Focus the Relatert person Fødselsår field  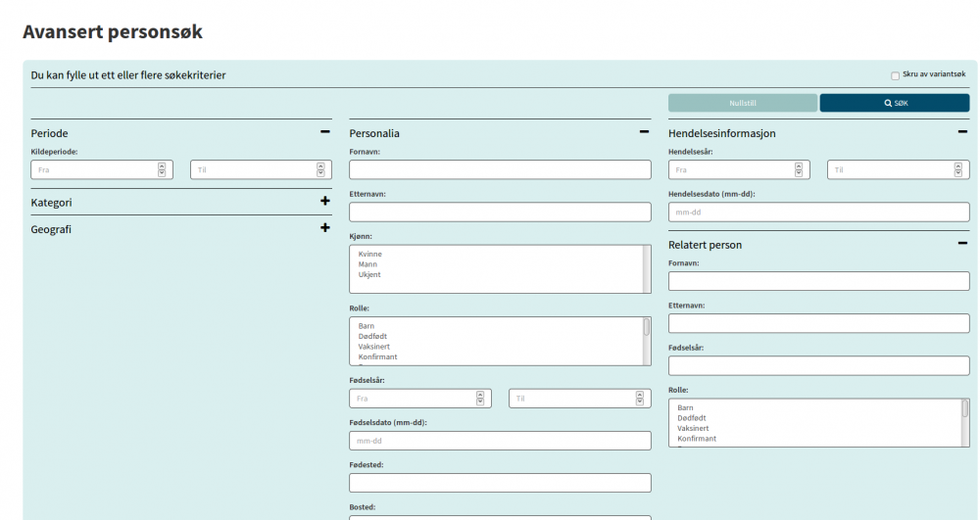click(818, 366)
